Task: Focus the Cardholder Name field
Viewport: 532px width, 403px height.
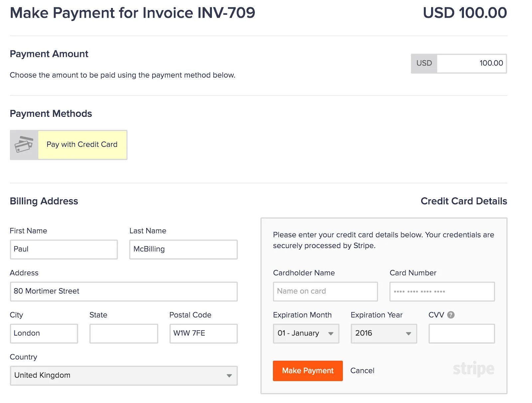Action: point(325,292)
